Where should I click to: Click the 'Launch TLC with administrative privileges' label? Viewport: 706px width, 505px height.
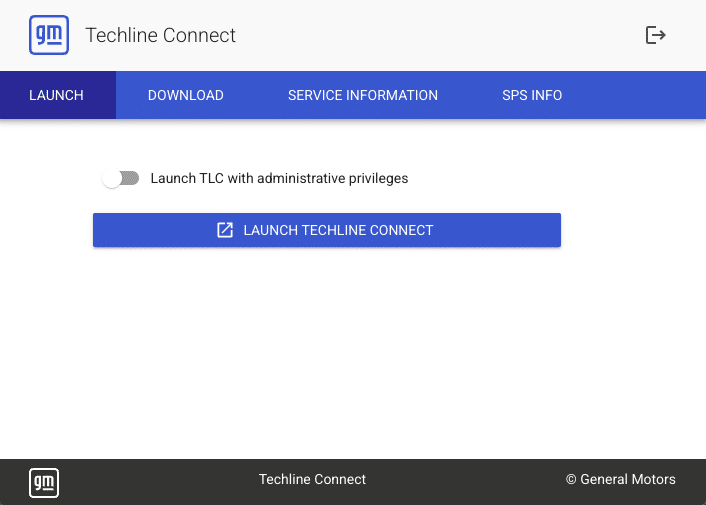pyautogui.click(x=279, y=179)
